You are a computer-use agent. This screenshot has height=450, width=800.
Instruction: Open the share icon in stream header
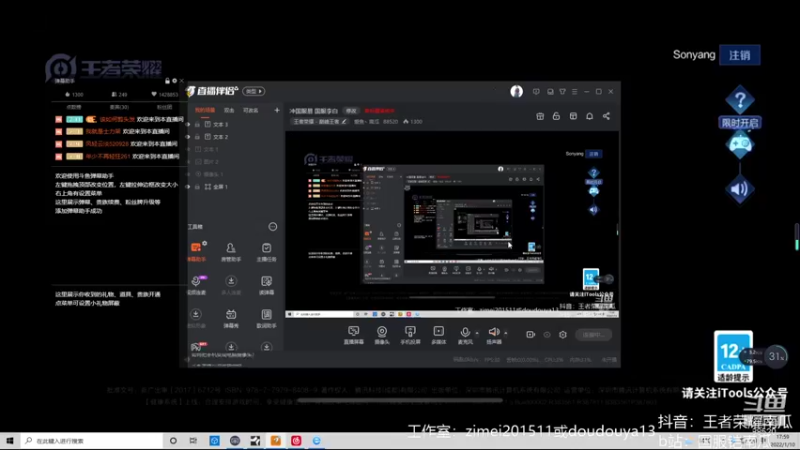tap(606, 116)
